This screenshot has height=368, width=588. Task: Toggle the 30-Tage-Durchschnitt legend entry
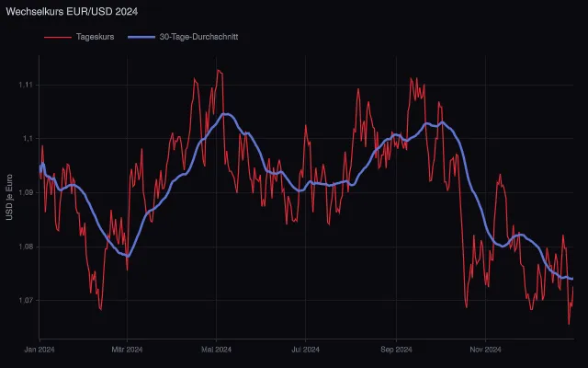click(x=183, y=37)
